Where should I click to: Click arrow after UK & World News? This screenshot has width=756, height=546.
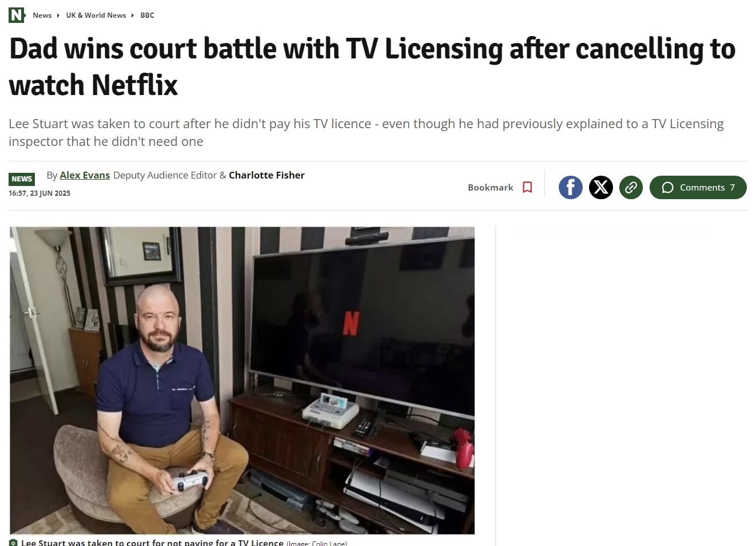point(133,15)
